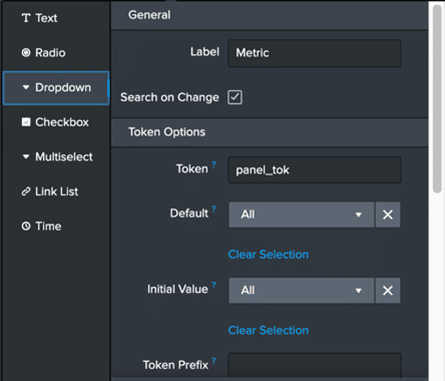The height and width of the screenshot is (381, 445).
Task: Select the Link List input type
Action: click(56, 192)
